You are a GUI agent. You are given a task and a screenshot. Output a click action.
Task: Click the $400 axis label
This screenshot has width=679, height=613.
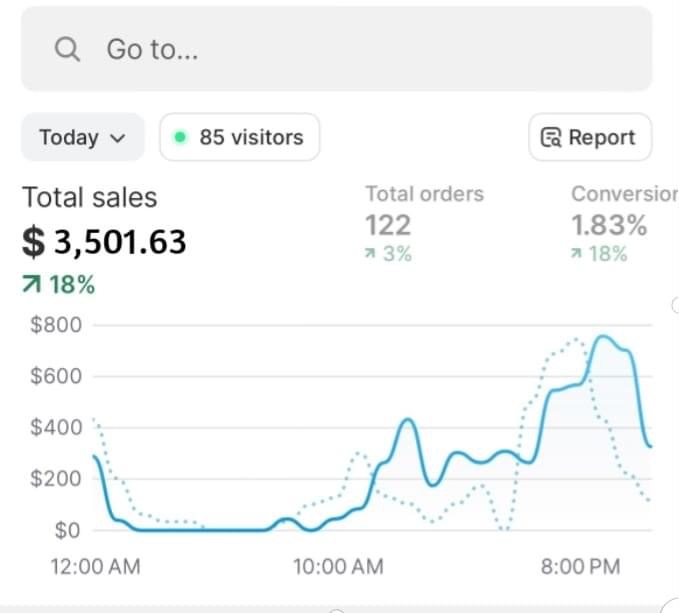(56, 427)
